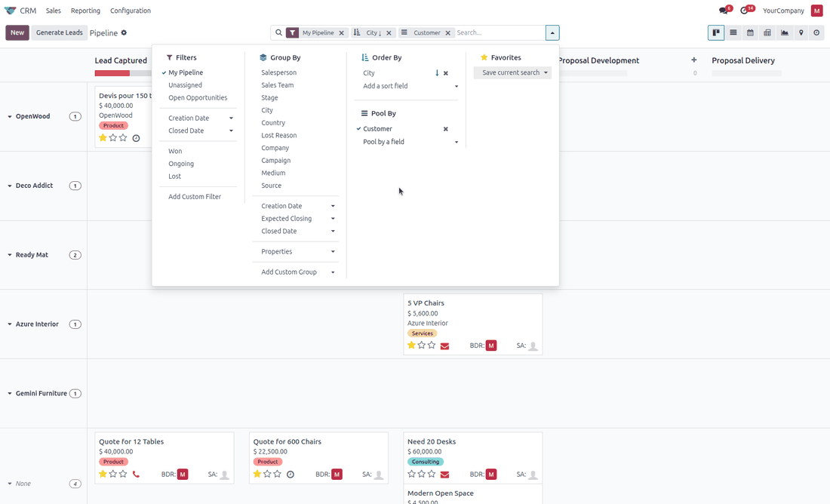Click the Lead Captured red progress bar
Screen dimensions: 830x504
click(112, 74)
